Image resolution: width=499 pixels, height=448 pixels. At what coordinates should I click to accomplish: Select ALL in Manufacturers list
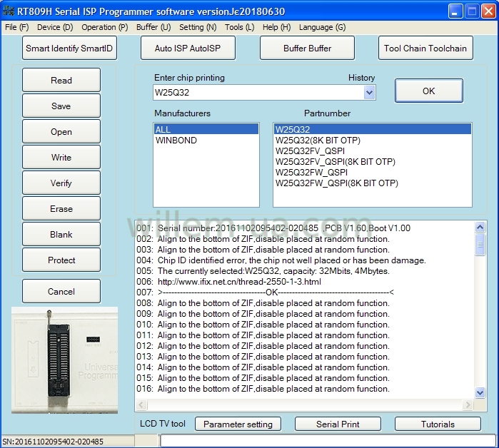tap(206, 129)
